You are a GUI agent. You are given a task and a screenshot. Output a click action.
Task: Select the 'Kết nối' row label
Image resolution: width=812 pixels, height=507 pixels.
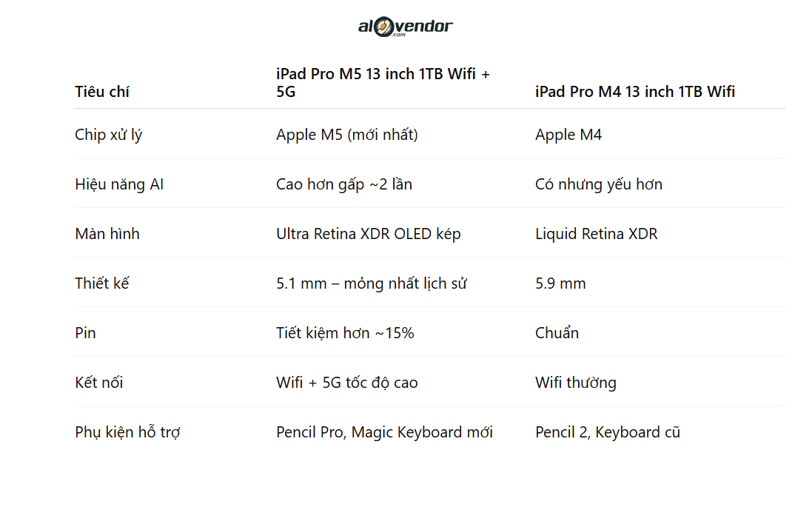[98, 383]
